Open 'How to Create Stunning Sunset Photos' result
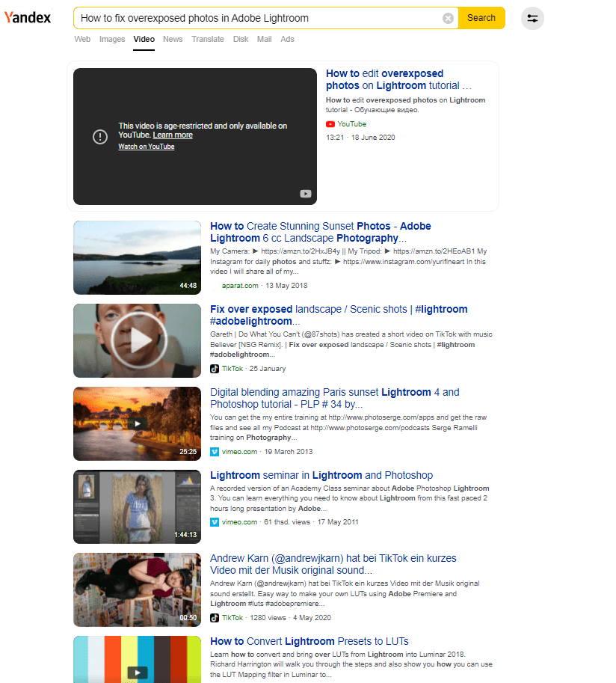The width and height of the screenshot is (616, 683). [321, 232]
